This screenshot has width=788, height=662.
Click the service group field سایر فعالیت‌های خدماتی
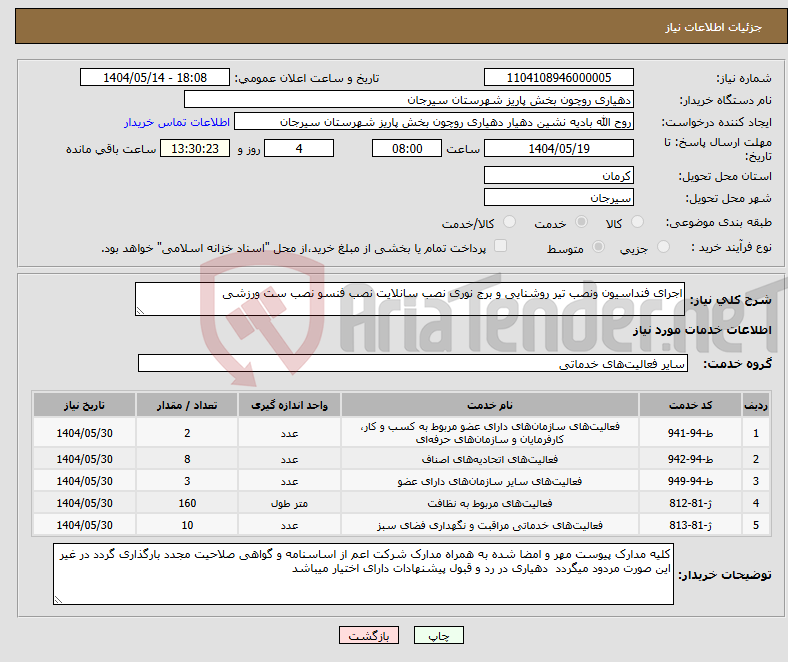(413, 363)
